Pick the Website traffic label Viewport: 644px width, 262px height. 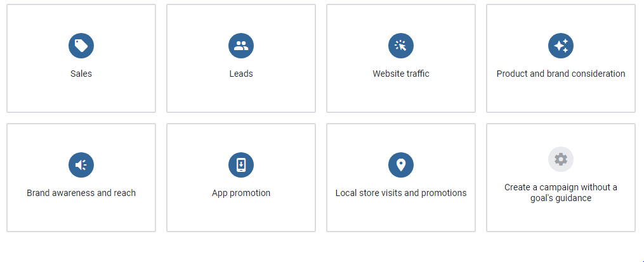pyautogui.click(x=401, y=74)
